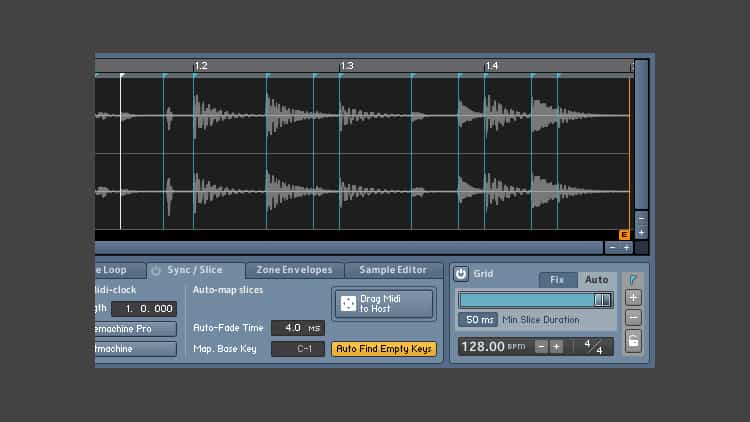The height and width of the screenshot is (422, 750).
Task: Click the vertical waveform scrollbar
Action: (x=641, y=134)
